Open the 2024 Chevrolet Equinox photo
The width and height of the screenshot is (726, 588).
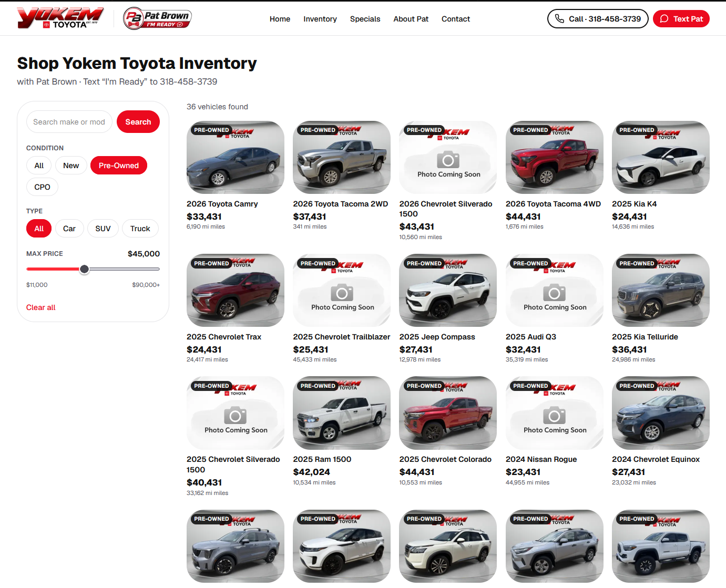pyautogui.click(x=661, y=413)
